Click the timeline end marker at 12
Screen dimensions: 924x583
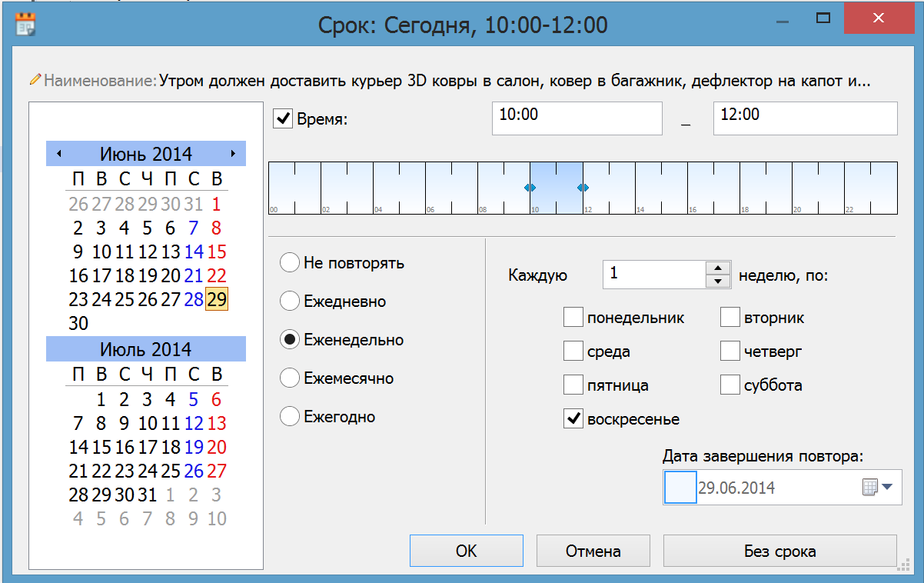tap(583, 188)
